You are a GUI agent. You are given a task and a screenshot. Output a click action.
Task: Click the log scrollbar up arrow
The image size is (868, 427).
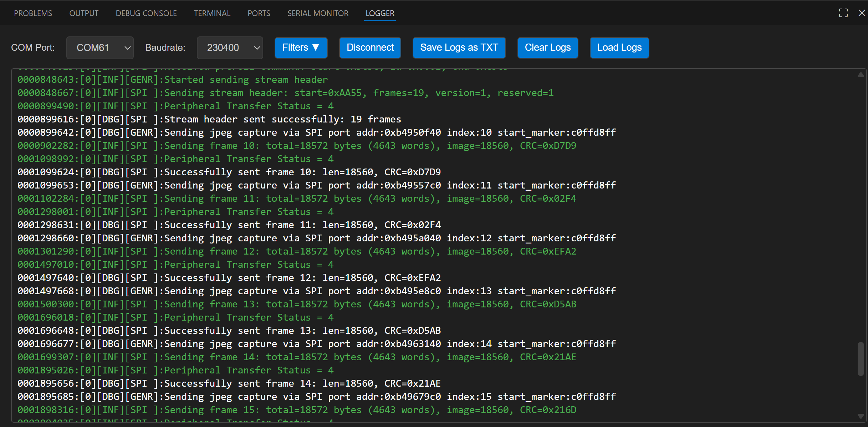[x=861, y=75]
